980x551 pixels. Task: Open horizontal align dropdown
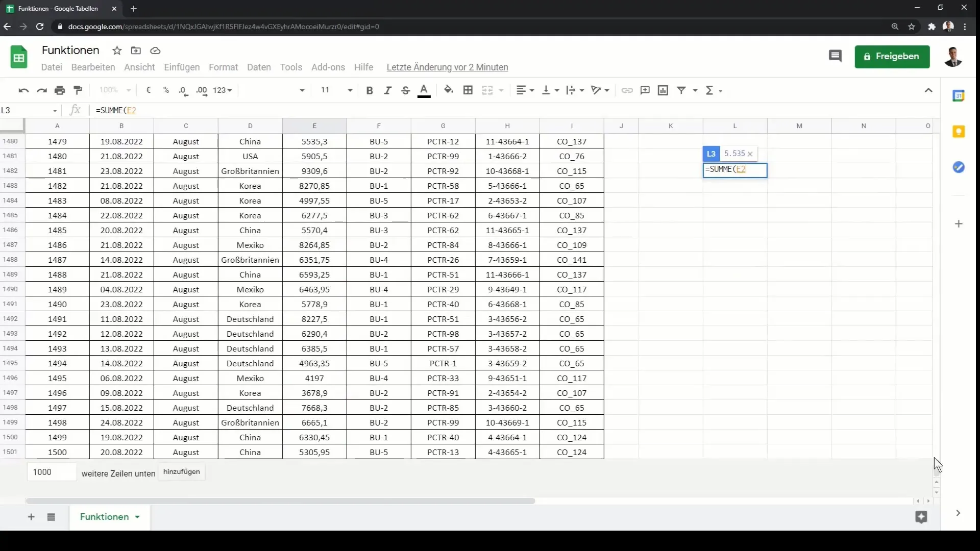click(x=525, y=90)
